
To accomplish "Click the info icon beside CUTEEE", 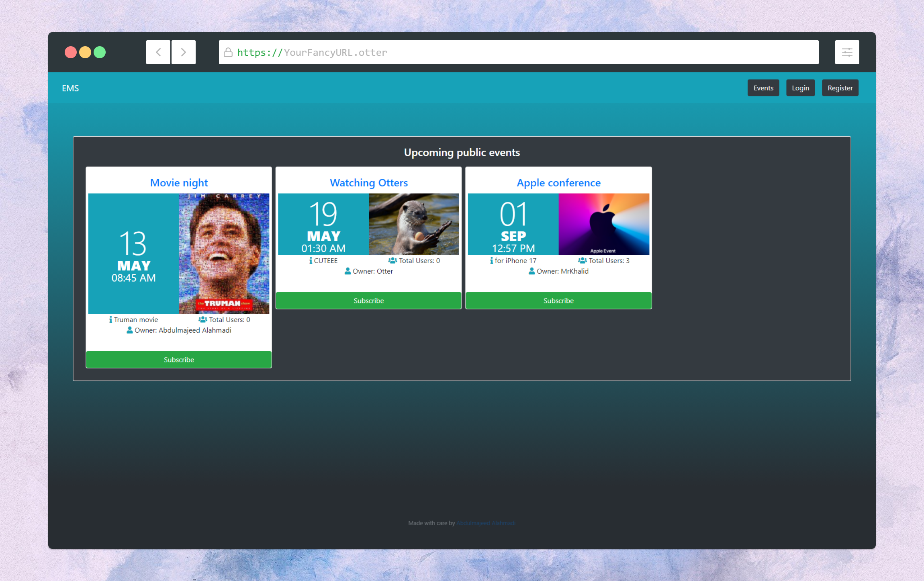I will 311,261.
